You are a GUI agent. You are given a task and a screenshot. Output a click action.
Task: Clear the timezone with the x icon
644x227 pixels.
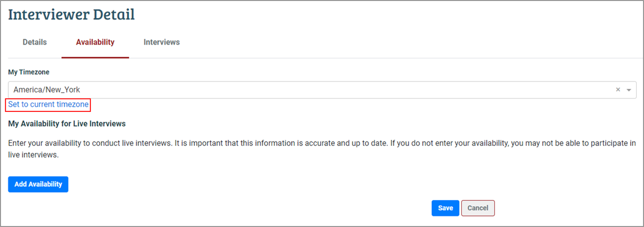(618, 90)
